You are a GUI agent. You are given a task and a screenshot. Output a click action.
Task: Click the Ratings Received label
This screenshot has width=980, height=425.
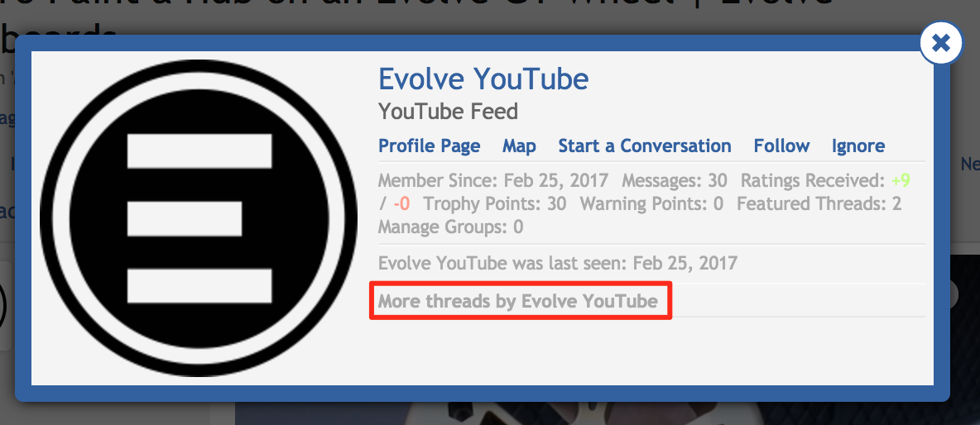[813, 181]
